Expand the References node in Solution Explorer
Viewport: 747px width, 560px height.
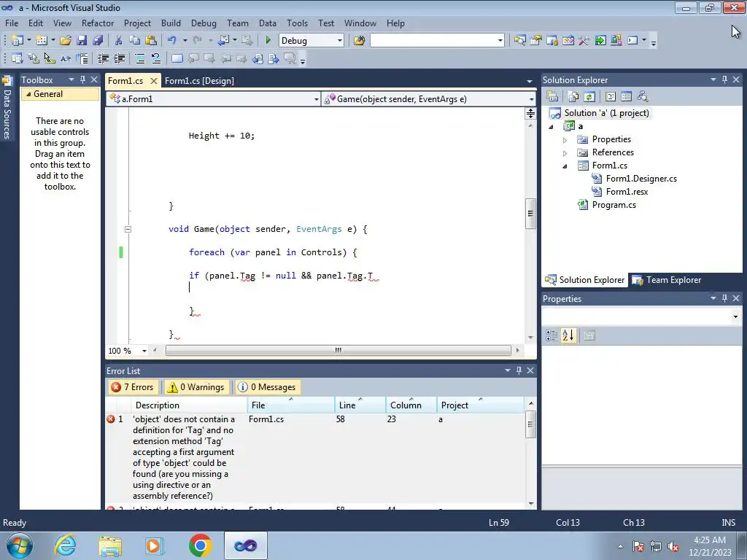point(565,153)
